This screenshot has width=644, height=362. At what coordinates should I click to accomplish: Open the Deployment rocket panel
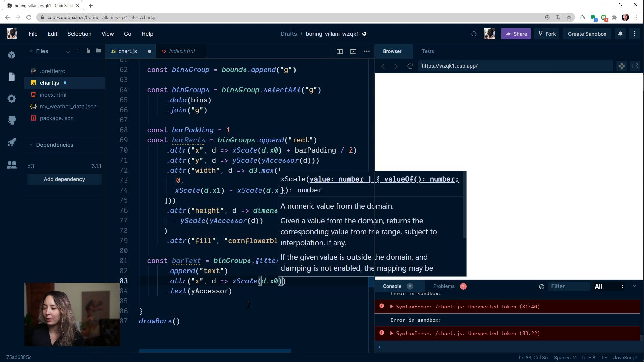(12, 142)
